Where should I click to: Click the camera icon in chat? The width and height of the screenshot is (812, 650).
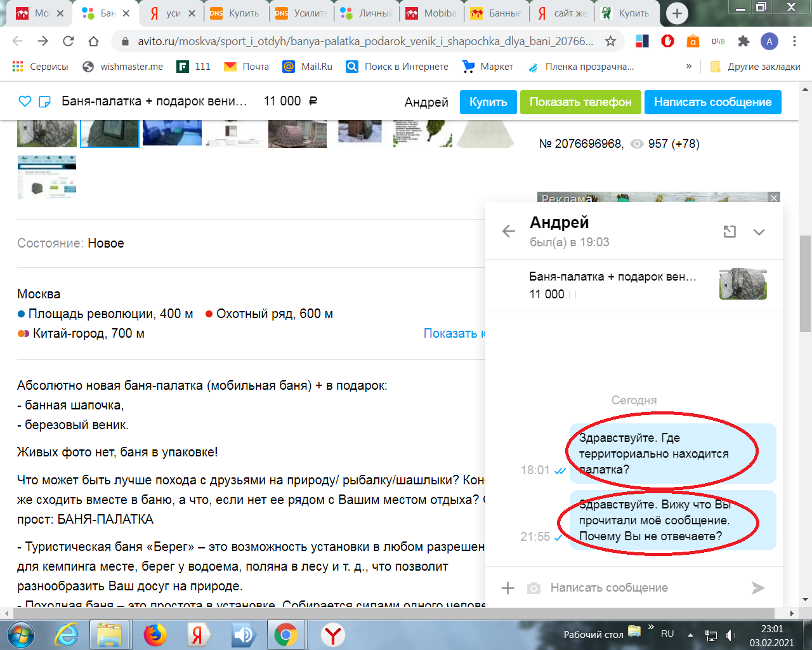pos(534,588)
